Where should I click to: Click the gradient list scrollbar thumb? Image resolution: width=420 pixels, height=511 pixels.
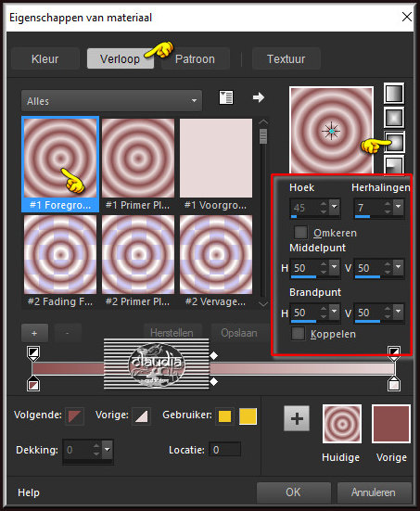click(x=263, y=136)
